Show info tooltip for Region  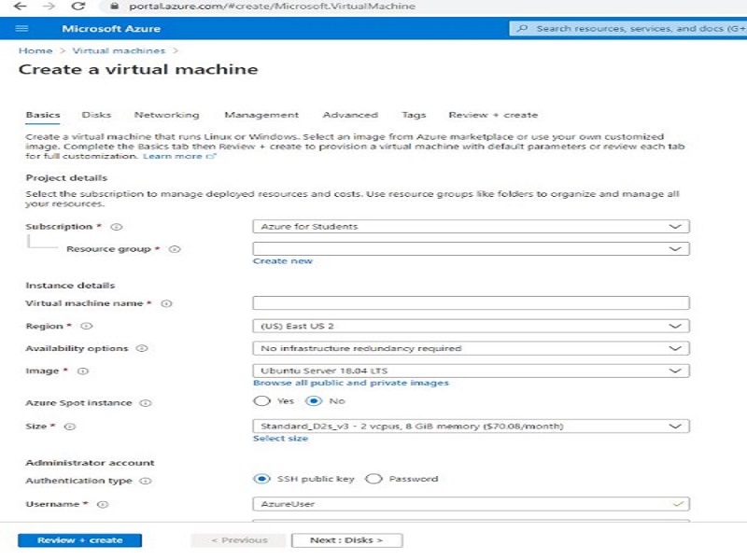(x=86, y=326)
